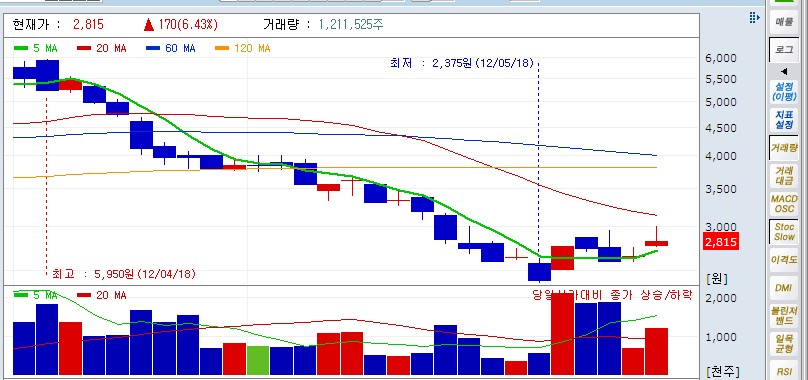
Task: Select the RSI indicator
Action: [x=784, y=370]
